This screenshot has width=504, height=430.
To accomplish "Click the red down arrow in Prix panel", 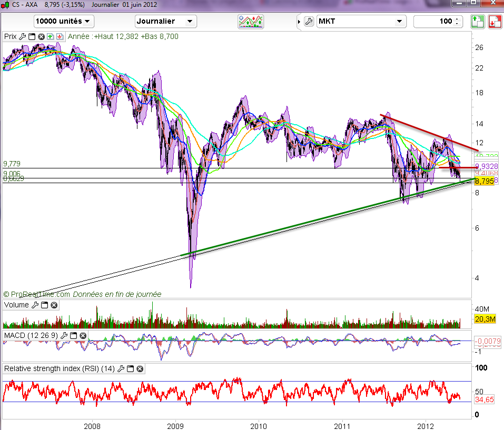I will pos(59,37).
